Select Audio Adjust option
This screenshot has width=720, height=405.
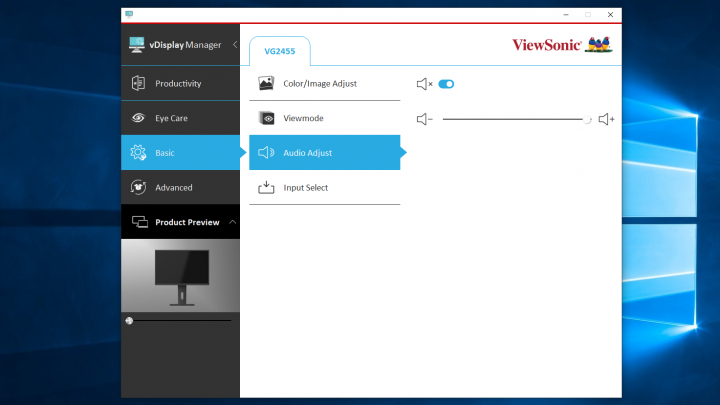(x=325, y=152)
